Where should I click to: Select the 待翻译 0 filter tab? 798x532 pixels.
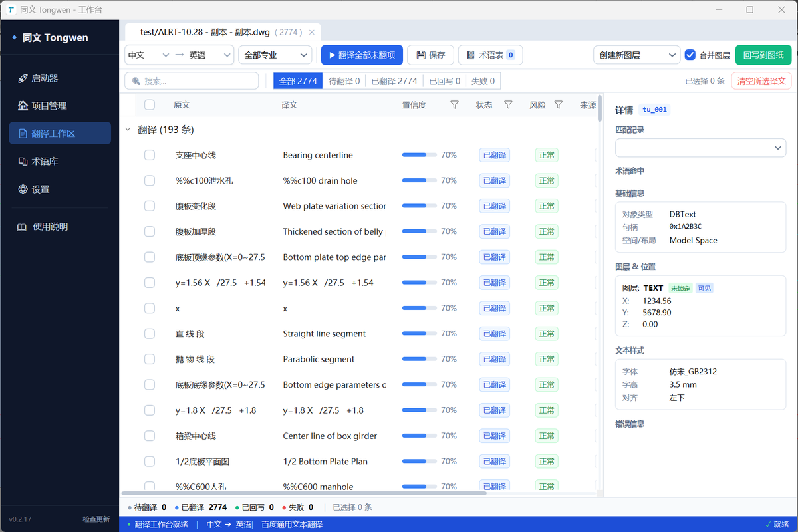click(x=344, y=81)
